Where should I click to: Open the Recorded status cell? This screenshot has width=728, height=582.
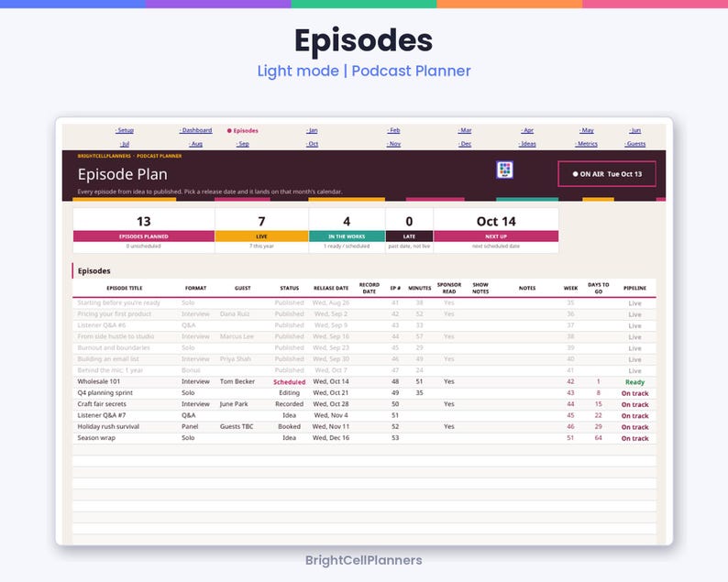point(289,404)
